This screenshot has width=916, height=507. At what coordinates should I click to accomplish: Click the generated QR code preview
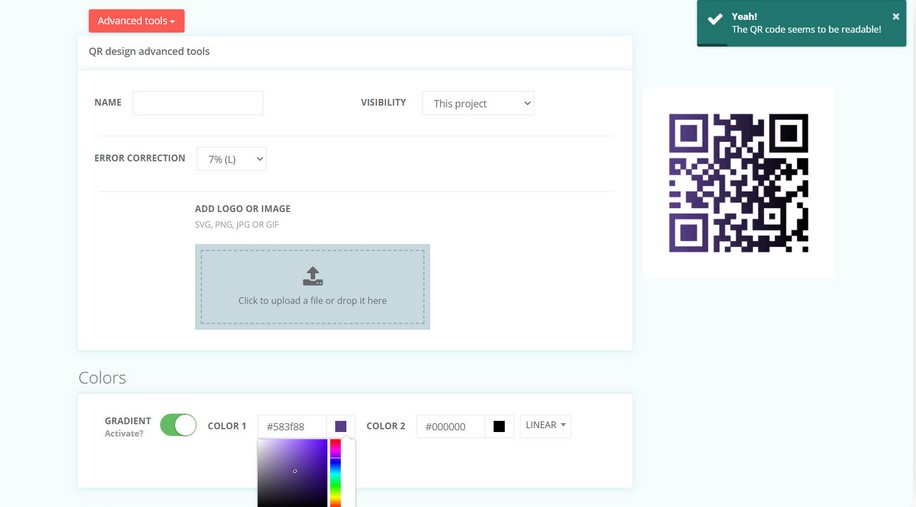click(738, 183)
